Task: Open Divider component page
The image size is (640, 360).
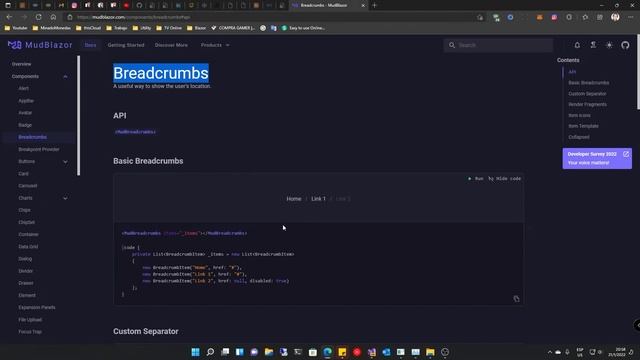Action: [x=25, y=271]
